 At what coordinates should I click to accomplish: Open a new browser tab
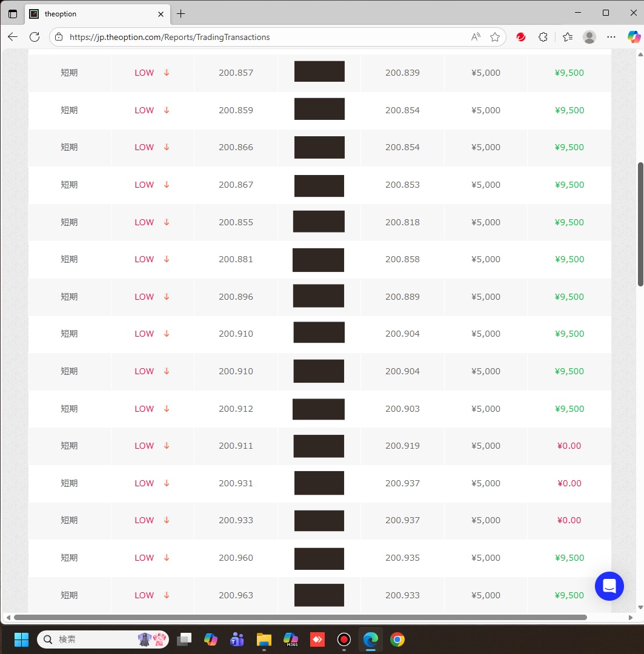click(x=181, y=14)
